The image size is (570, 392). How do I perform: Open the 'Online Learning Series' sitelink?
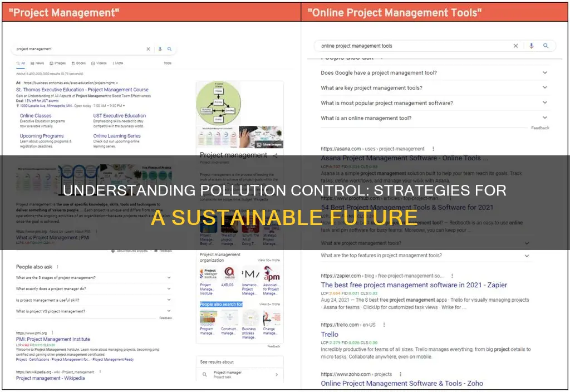point(117,136)
